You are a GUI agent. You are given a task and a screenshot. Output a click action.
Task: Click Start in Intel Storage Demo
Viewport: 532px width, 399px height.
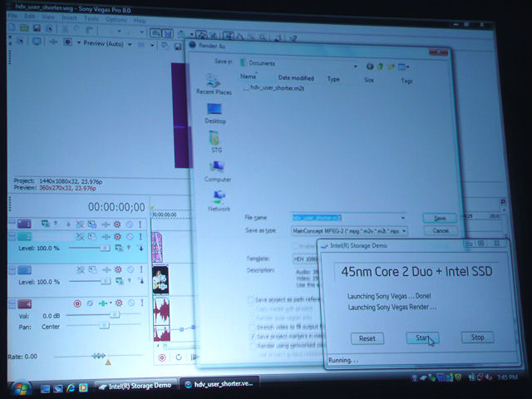point(422,337)
